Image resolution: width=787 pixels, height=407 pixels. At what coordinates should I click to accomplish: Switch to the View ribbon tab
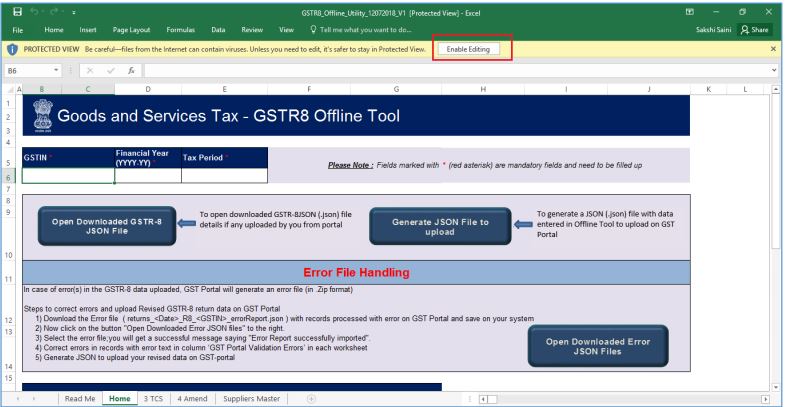[x=287, y=30]
